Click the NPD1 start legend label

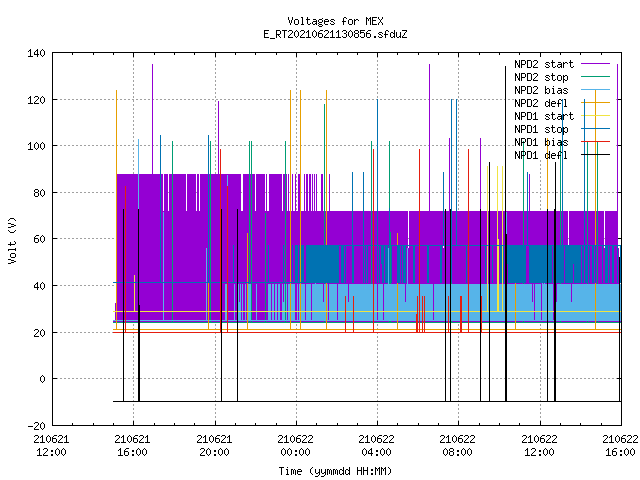coord(544,116)
